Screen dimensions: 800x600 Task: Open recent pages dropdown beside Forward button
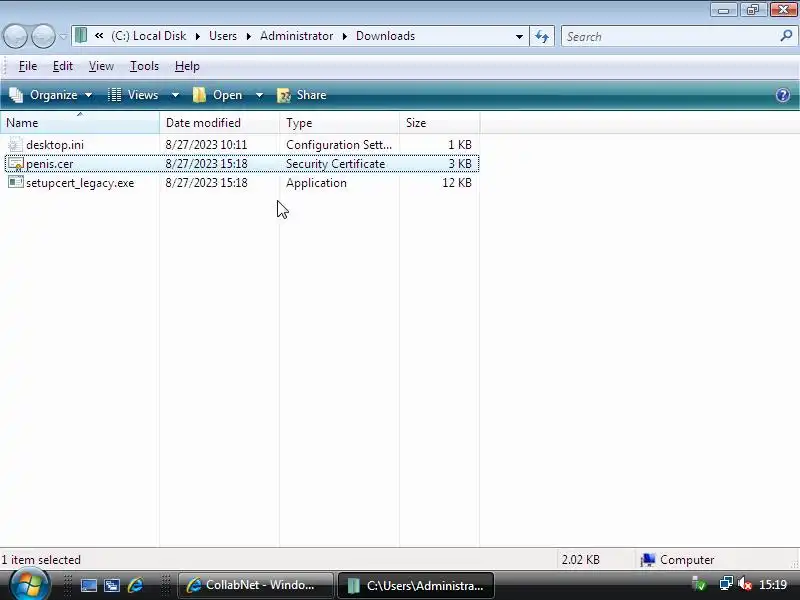63,37
